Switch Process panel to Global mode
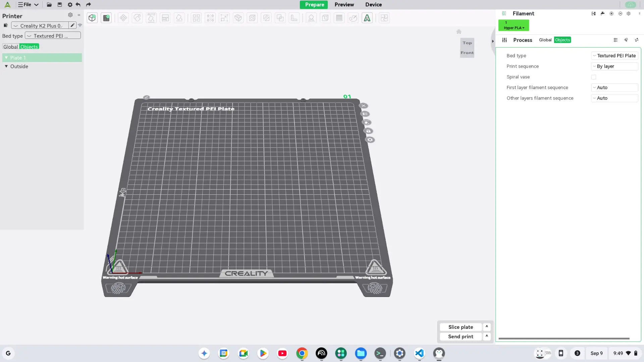The width and height of the screenshot is (644, 362). click(545, 40)
